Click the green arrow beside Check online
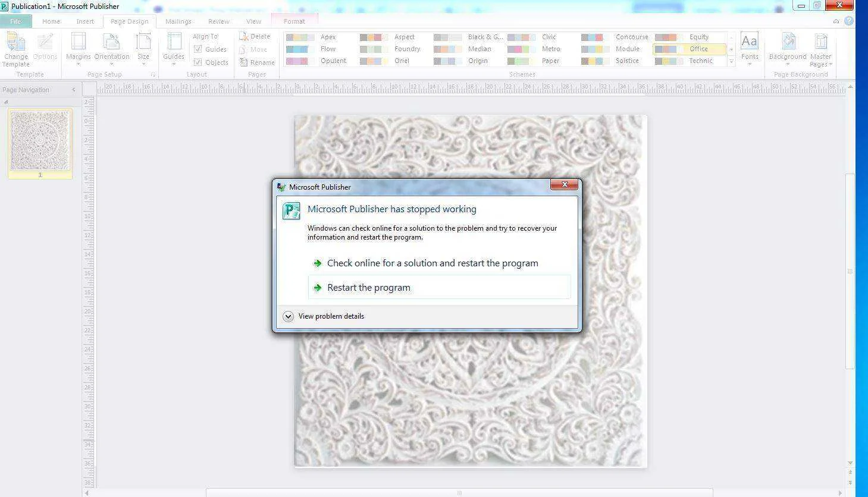The height and width of the screenshot is (497, 868). point(318,263)
